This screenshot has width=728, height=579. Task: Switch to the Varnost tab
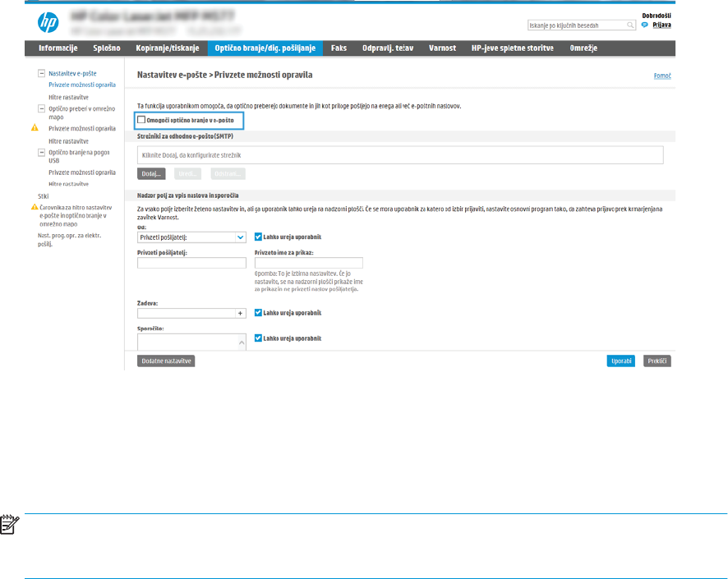point(443,48)
